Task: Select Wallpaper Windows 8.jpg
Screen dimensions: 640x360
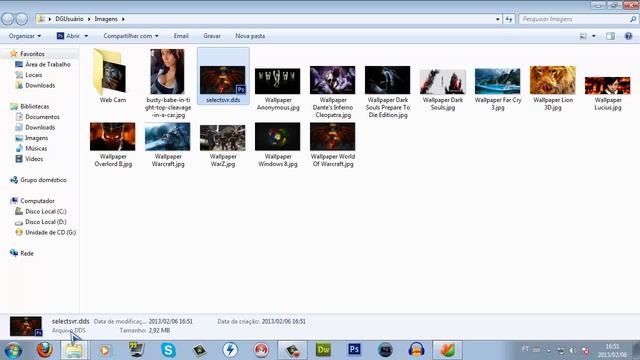Action: click(278, 145)
